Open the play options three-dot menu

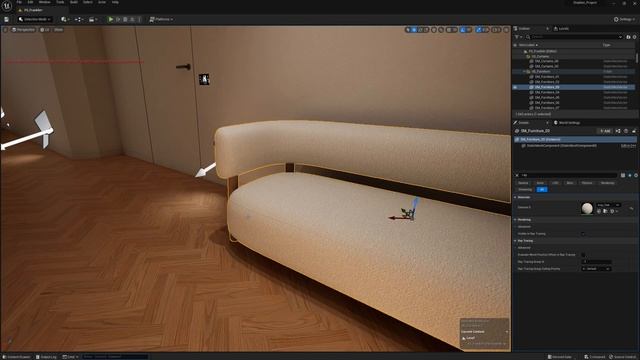[x=139, y=19]
